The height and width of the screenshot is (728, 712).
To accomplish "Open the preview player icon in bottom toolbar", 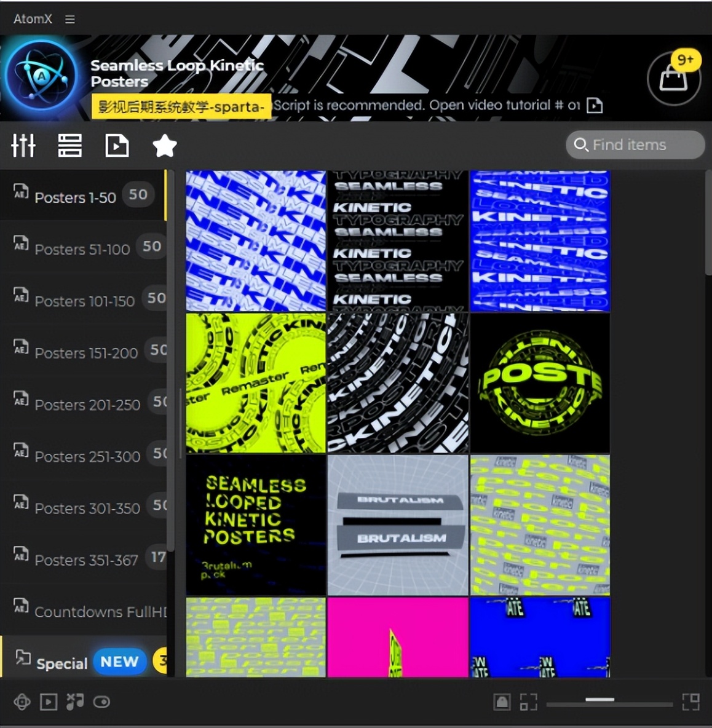I will (x=48, y=702).
